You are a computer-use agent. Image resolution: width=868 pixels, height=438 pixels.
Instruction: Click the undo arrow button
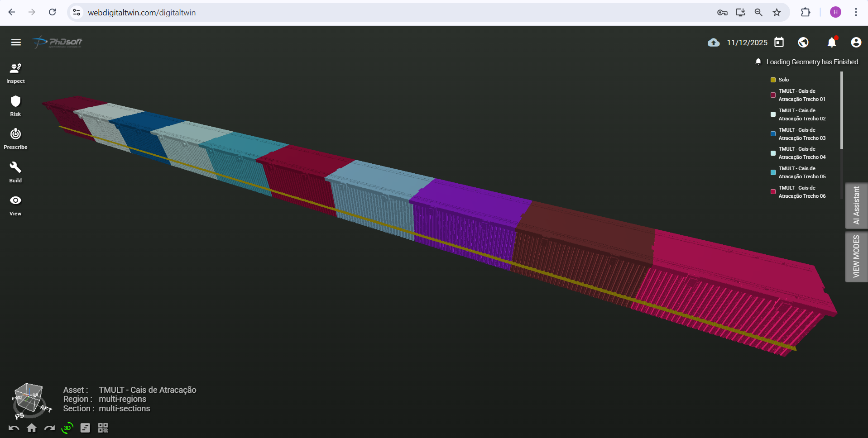pos(14,428)
